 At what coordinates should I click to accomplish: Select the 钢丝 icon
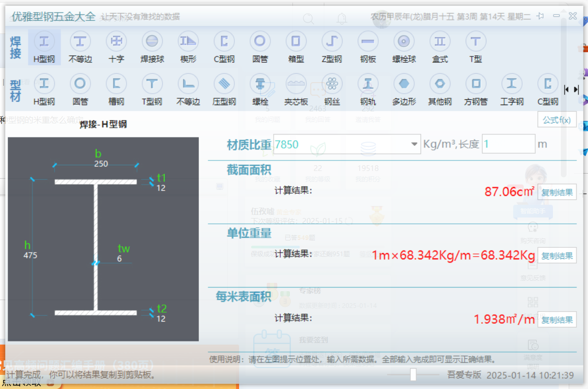[x=332, y=90]
